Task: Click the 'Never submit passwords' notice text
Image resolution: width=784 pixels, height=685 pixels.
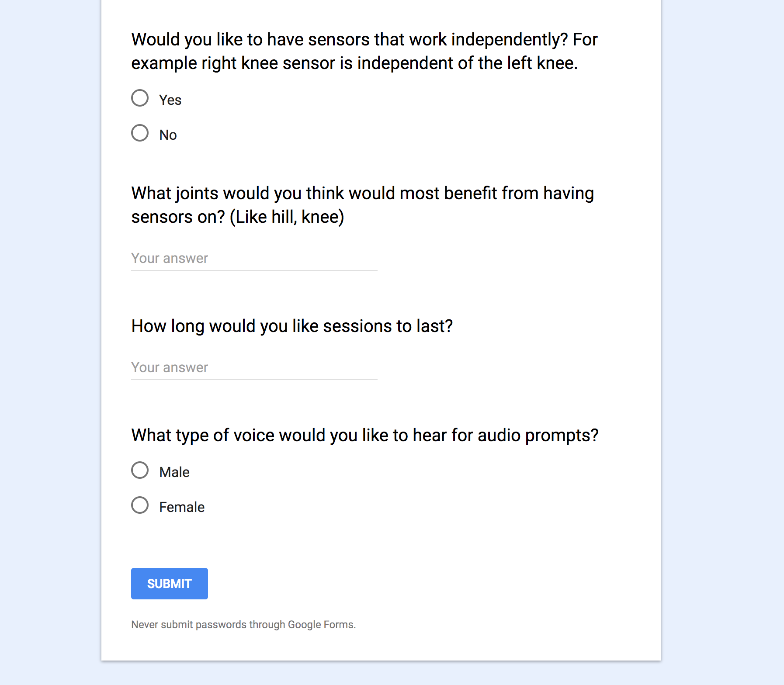Action: [x=243, y=625]
